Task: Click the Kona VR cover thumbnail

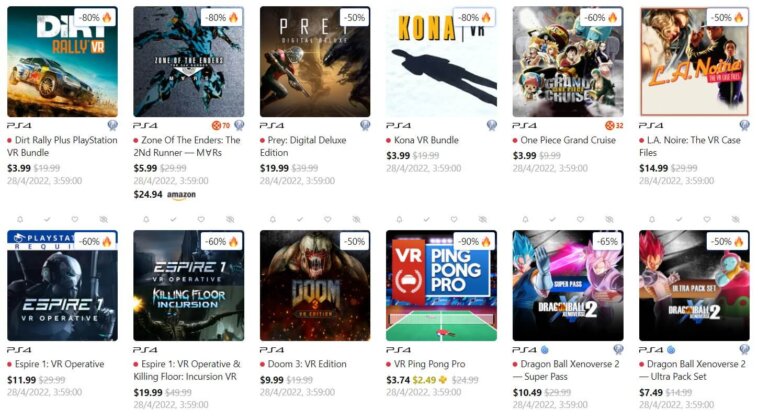Action: click(441, 61)
